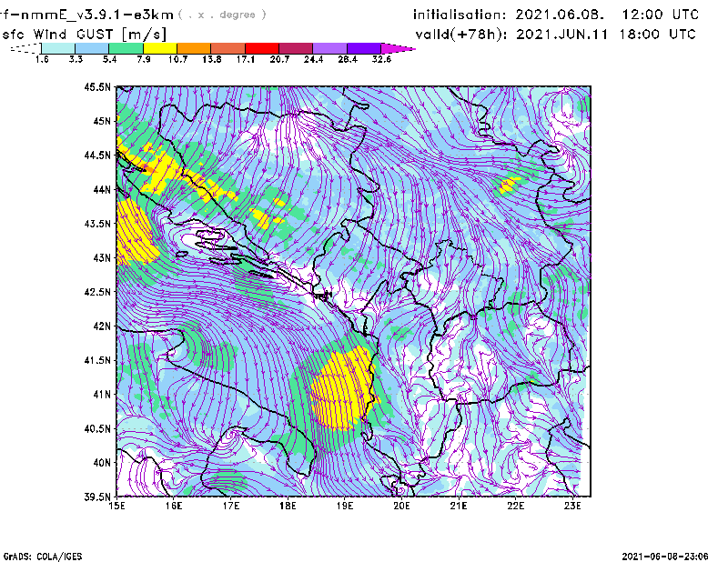The image size is (728, 562).
Task: Click the legend value 17.1
Action: tap(246, 59)
